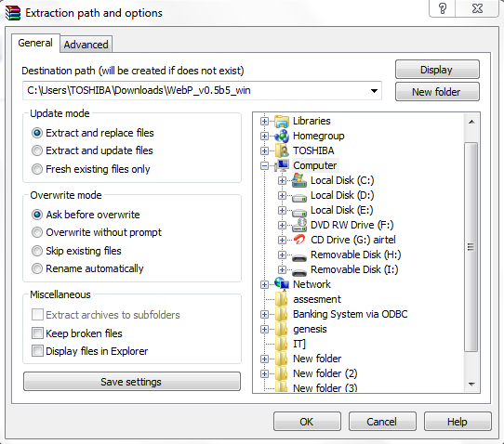Click the Cancel button
Screen dimensions: 504x444
click(x=382, y=422)
